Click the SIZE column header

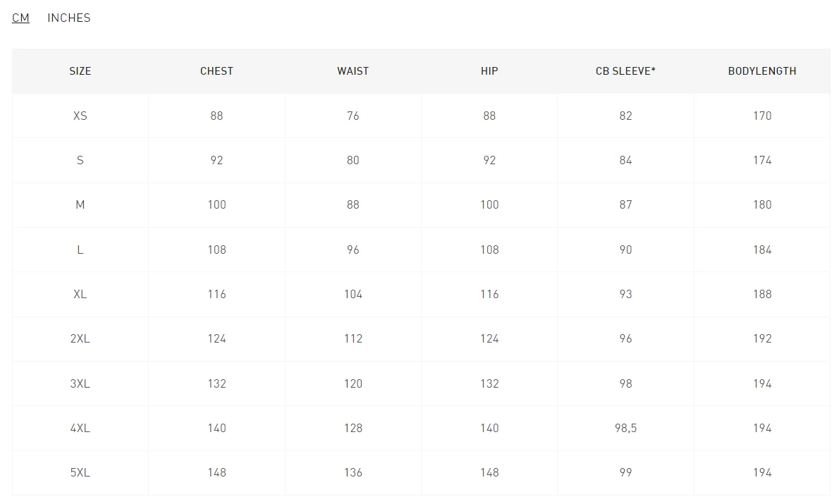pyautogui.click(x=80, y=71)
